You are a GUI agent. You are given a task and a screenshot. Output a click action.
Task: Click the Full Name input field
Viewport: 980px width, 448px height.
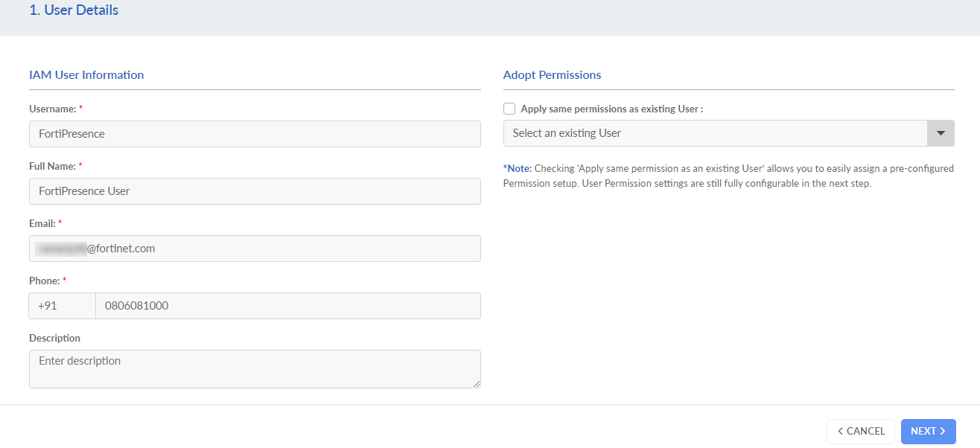click(x=255, y=191)
